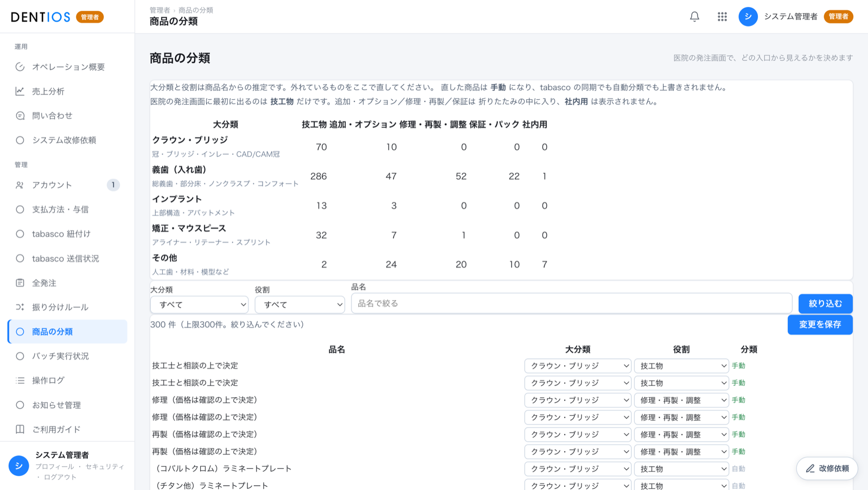Click the 売上分析 chart icon

coord(20,91)
